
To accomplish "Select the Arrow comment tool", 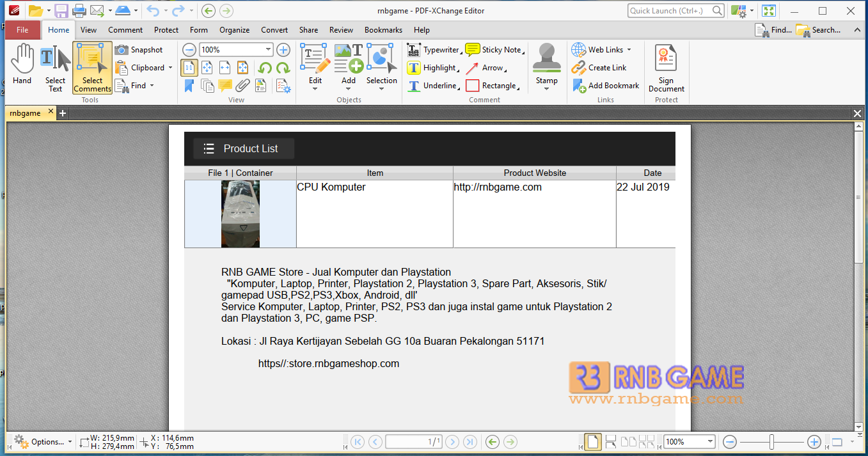I will coord(485,68).
